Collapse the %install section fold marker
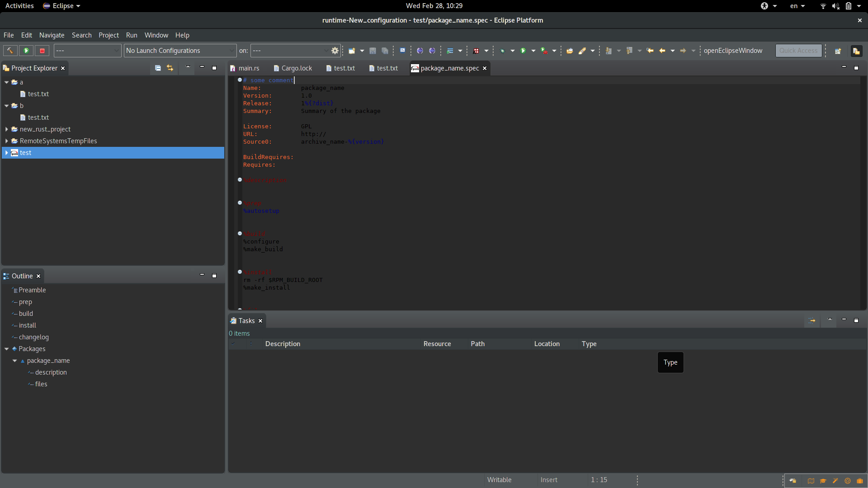This screenshot has height=488, width=868. click(240, 272)
